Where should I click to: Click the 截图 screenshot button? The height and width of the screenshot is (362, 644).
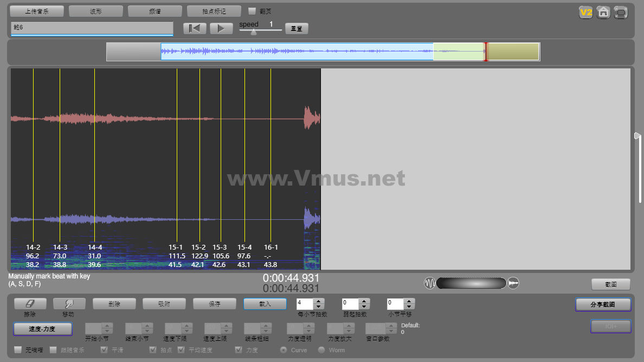[x=611, y=284]
